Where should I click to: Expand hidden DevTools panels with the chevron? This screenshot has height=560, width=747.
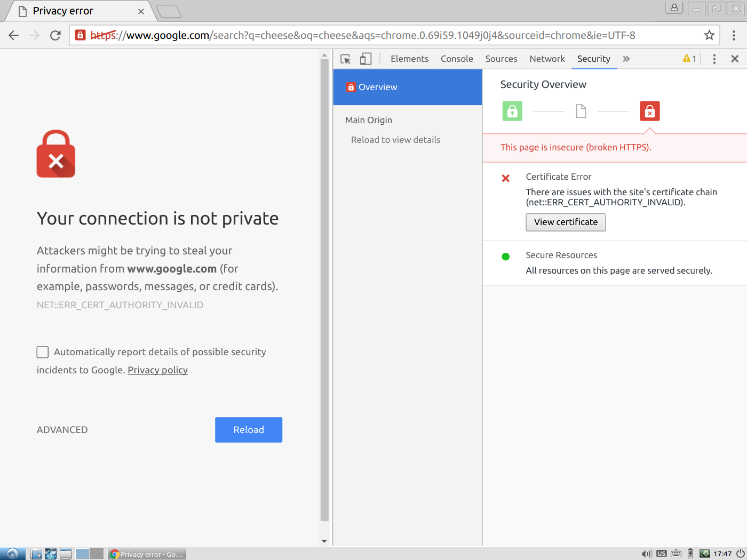(626, 59)
